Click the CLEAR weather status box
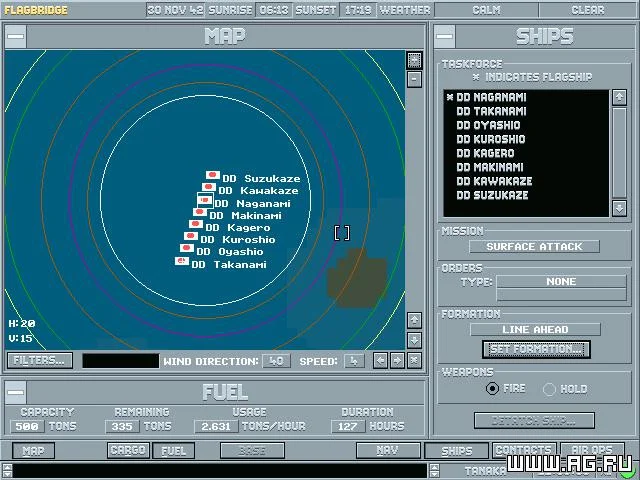The image size is (640, 480). [588, 10]
